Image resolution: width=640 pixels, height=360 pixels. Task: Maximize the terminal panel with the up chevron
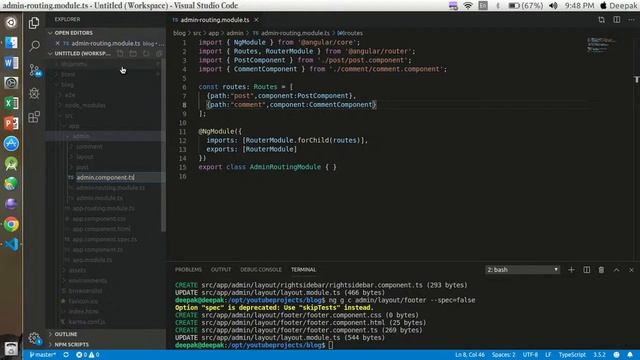(x=616, y=270)
